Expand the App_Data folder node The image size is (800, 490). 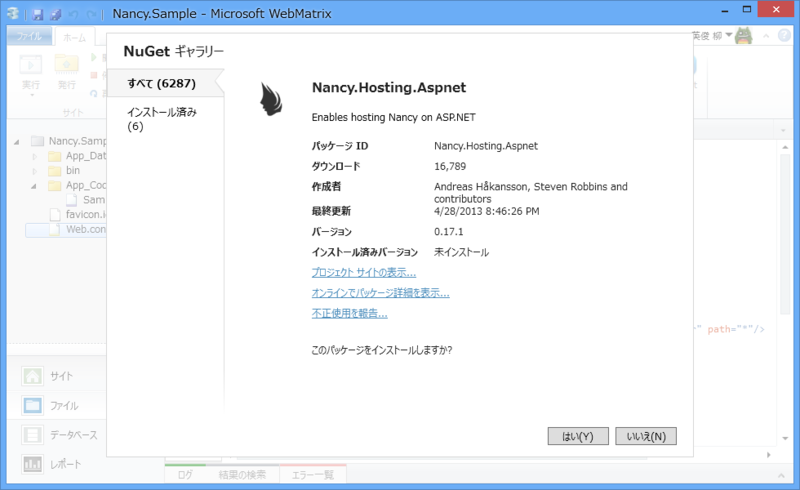point(34,156)
